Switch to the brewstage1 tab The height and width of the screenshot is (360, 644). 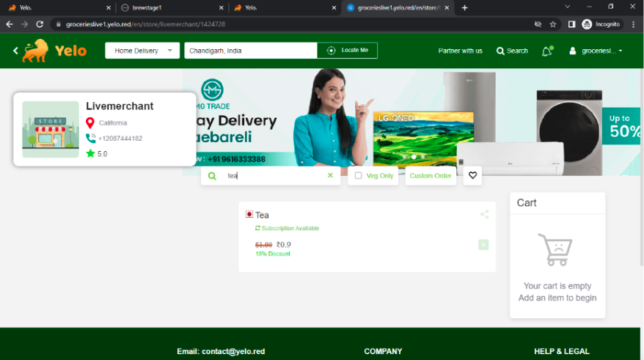pyautogui.click(x=169, y=7)
